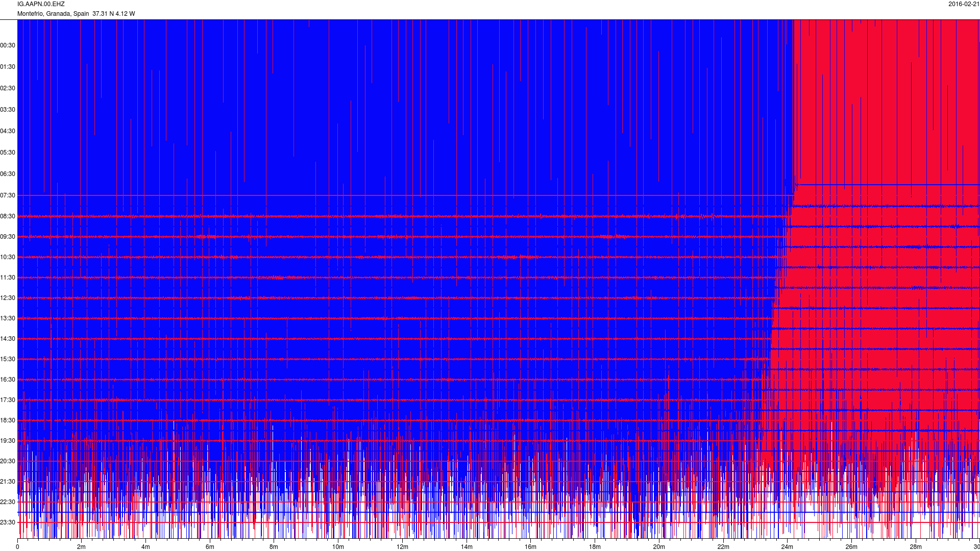Click the 20:30 time row label

click(x=8, y=461)
